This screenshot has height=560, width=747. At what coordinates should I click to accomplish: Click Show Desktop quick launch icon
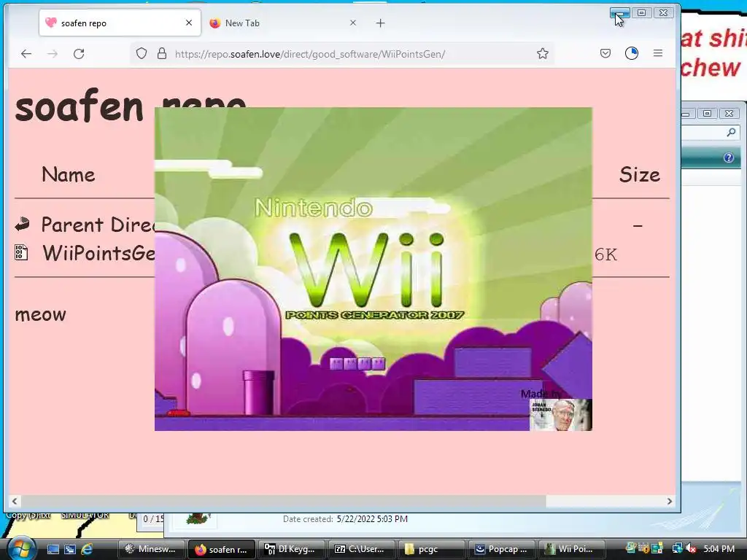point(53,549)
